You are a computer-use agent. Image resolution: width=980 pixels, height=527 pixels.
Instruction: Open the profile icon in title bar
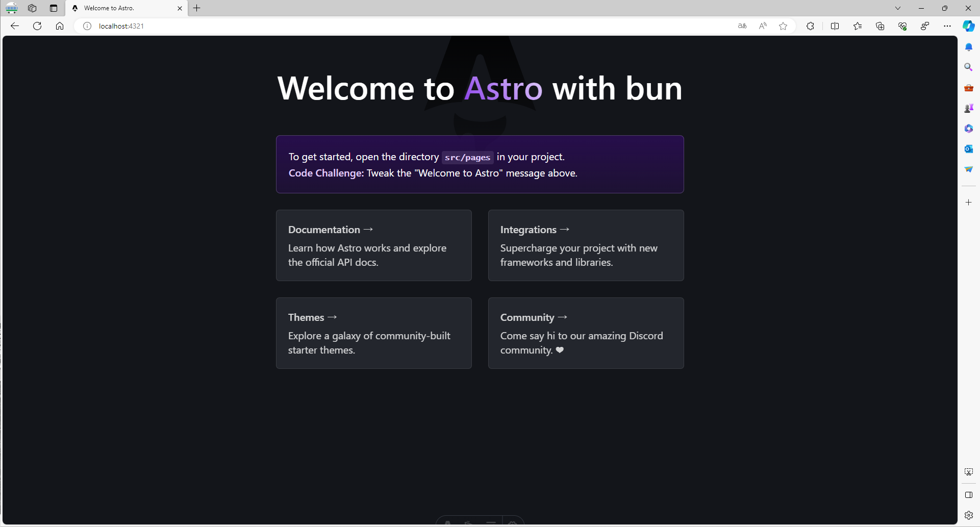(12, 8)
